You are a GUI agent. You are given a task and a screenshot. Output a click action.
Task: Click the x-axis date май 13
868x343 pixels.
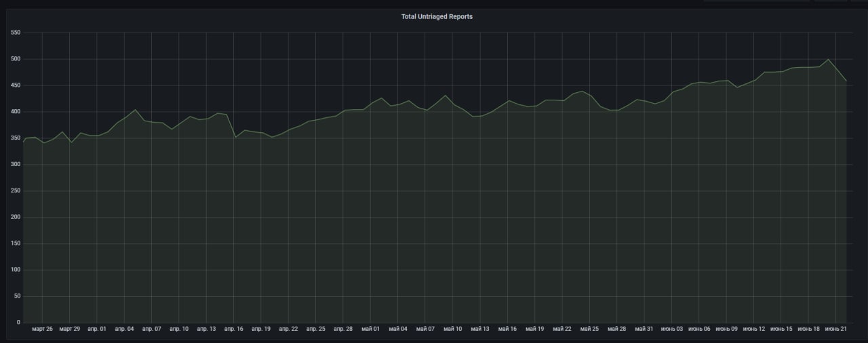(479, 329)
